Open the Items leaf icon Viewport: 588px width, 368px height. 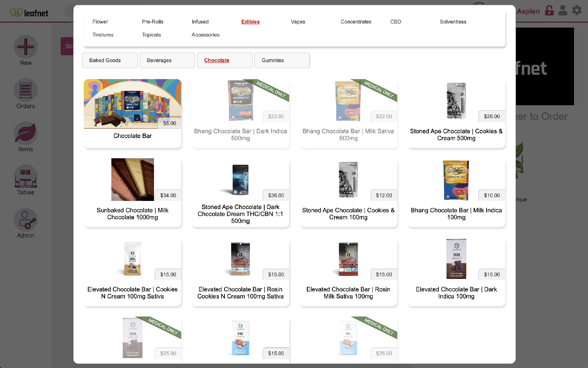(x=25, y=133)
